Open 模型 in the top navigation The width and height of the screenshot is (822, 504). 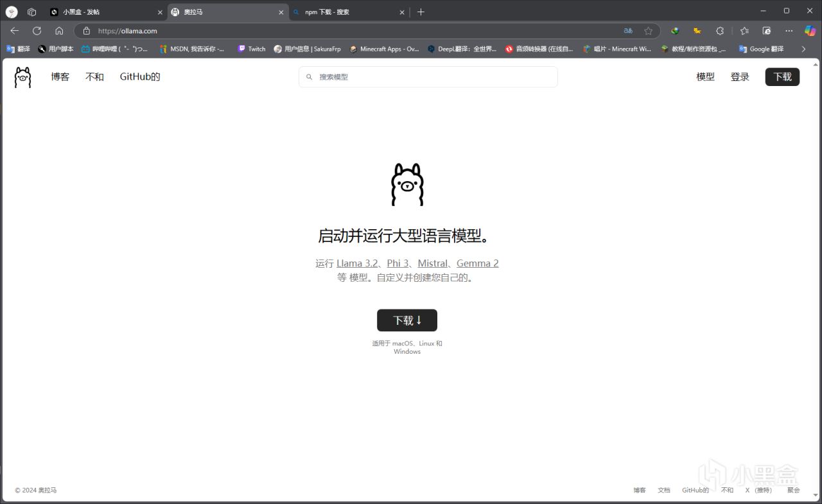tap(706, 77)
